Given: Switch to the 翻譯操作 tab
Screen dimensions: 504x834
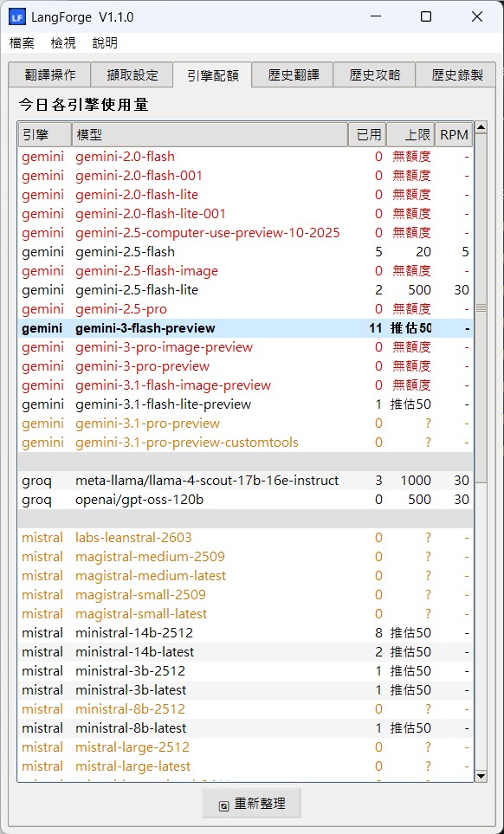Looking at the screenshot, I should (50, 75).
